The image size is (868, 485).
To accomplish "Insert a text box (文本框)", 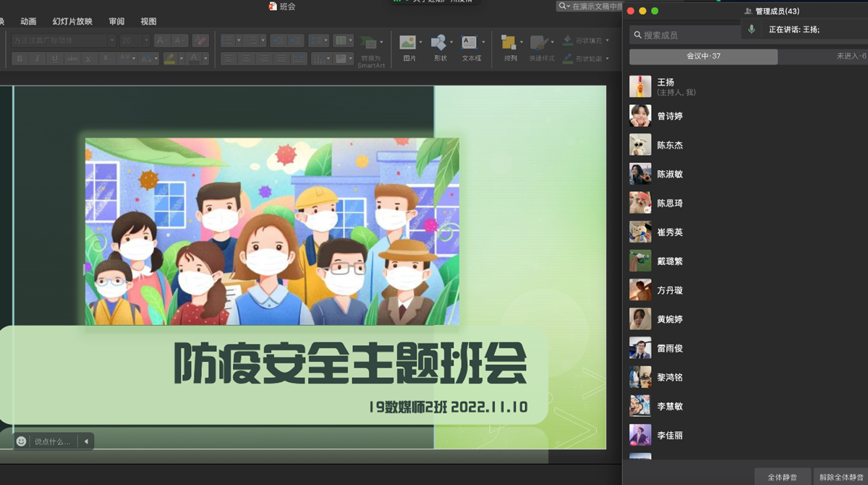I will click(x=470, y=43).
